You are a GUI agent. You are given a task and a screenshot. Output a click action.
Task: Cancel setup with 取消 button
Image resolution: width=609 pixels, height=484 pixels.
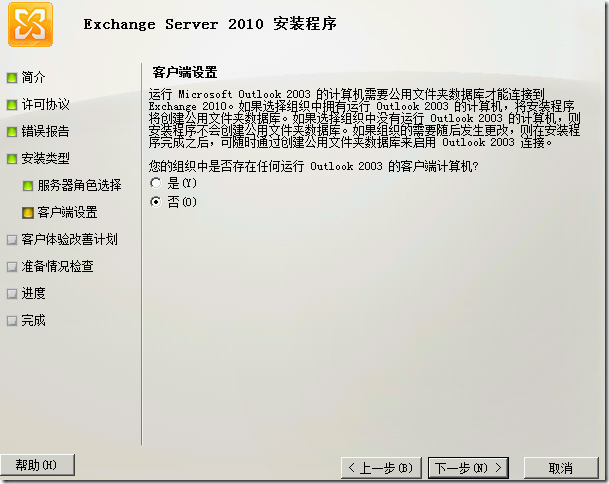coord(561,468)
